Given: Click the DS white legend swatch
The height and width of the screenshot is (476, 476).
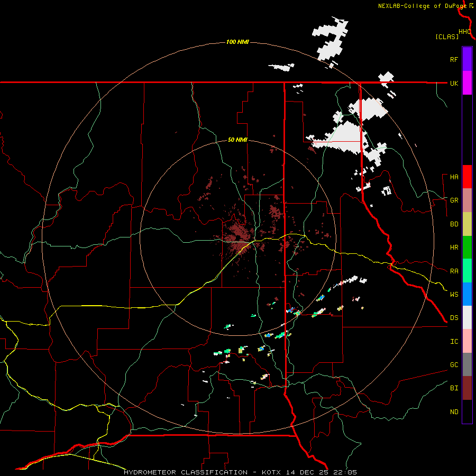Looking at the screenshot, I should 467,317.
